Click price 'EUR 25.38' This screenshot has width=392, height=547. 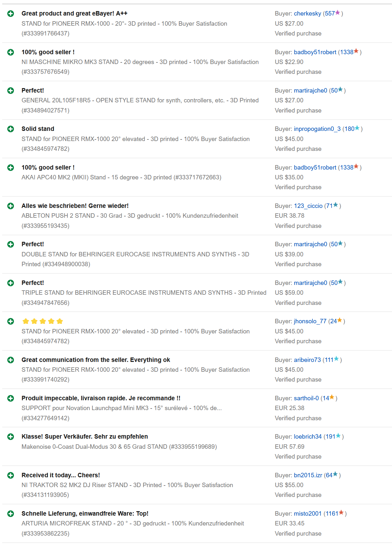pos(290,408)
